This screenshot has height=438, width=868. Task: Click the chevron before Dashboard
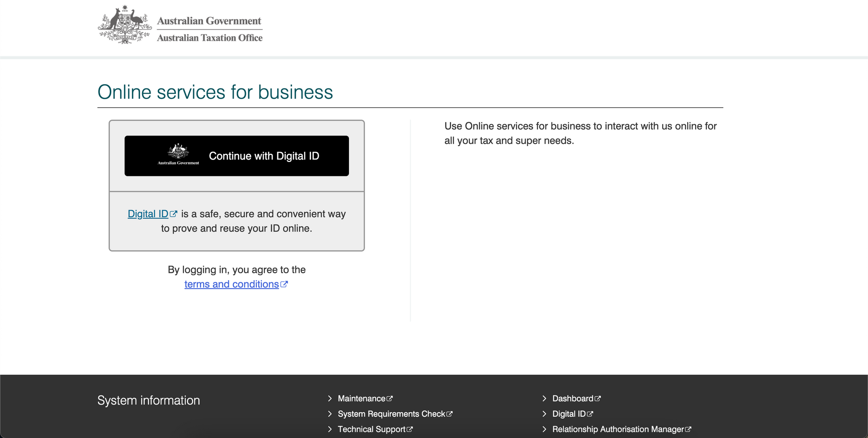coord(544,399)
